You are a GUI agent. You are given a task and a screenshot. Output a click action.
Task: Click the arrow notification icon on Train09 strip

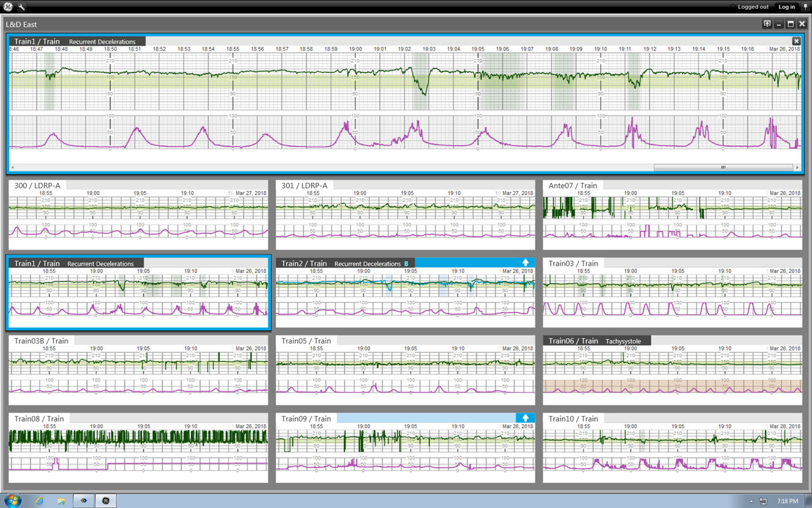[526, 418]
